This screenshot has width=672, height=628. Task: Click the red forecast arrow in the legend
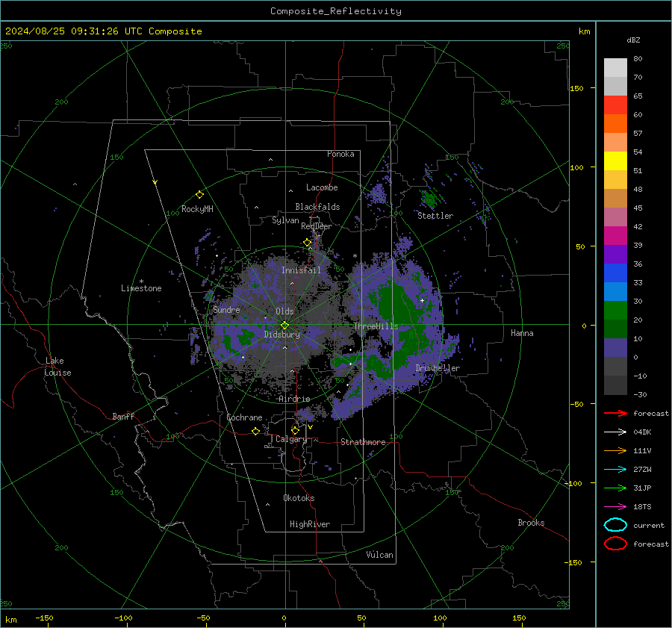[615, 413]
